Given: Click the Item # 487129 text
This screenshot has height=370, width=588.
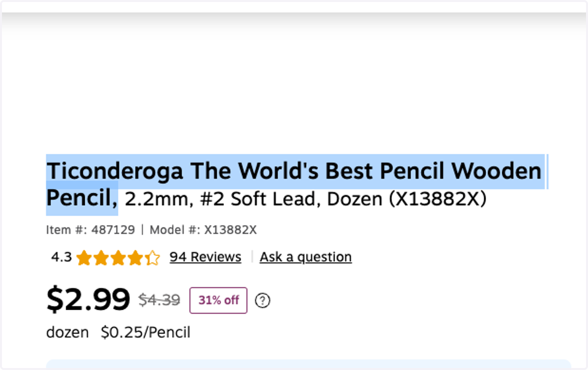Looking at the screenshot, I should click(90, 230).
